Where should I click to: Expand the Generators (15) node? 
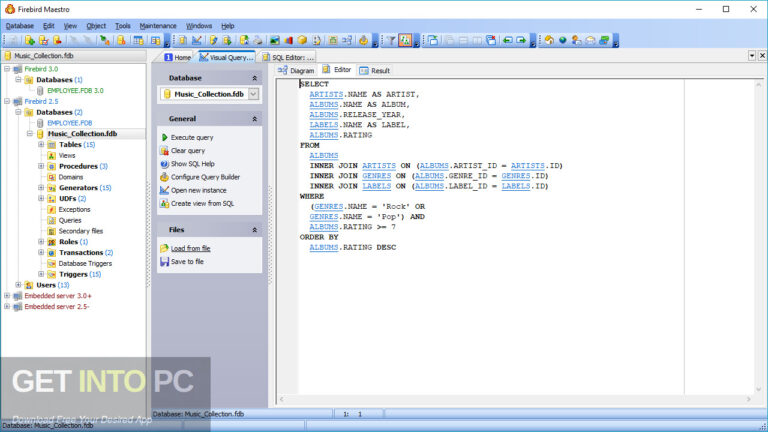[41, 188]
